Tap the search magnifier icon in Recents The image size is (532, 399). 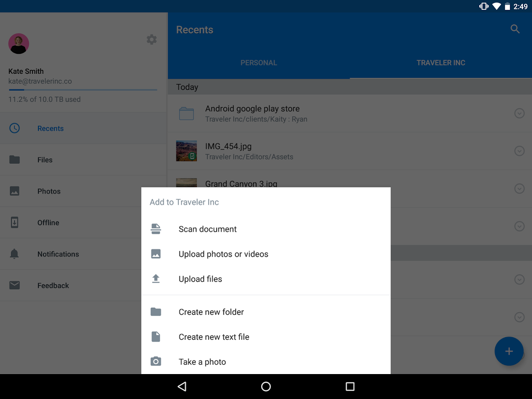515,29
